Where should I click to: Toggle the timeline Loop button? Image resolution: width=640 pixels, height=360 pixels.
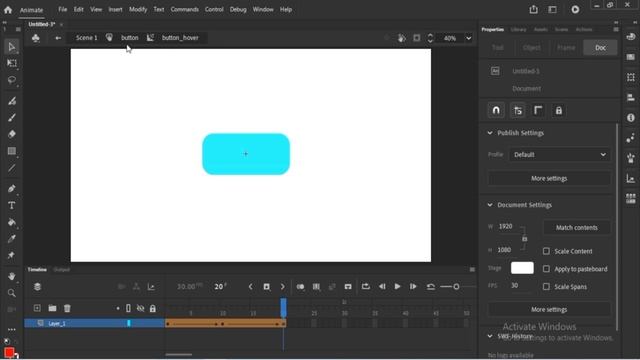tap(366, 287)
